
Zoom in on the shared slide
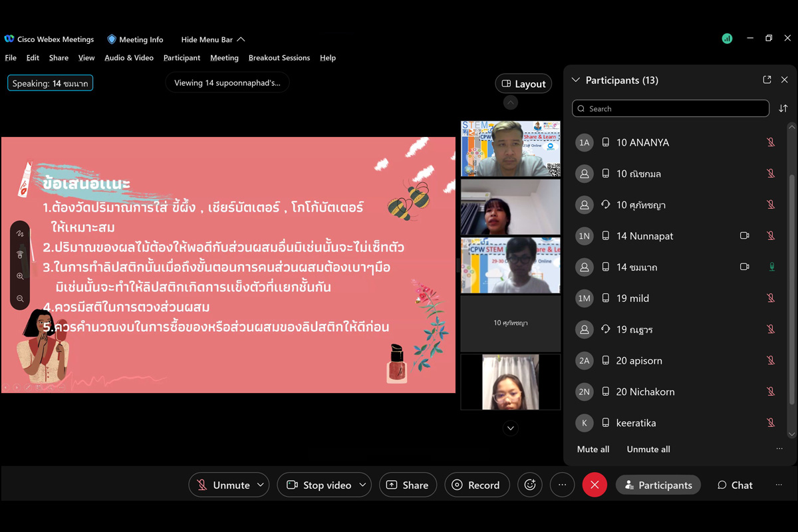pyautogui.click(x=20, y=277)
